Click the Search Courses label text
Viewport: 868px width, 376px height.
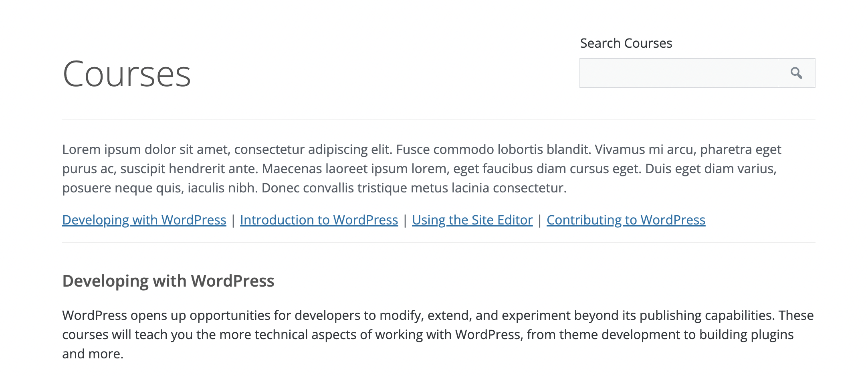pos(626,43)
